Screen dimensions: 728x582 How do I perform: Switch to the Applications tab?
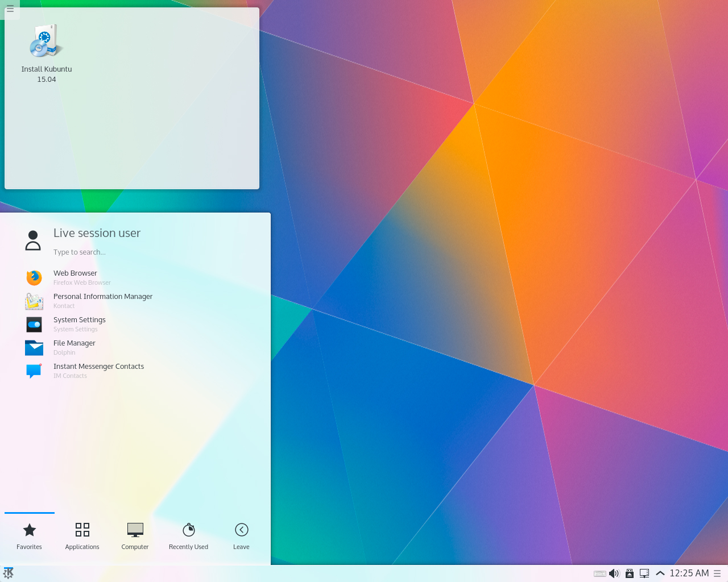click(82, 536)
